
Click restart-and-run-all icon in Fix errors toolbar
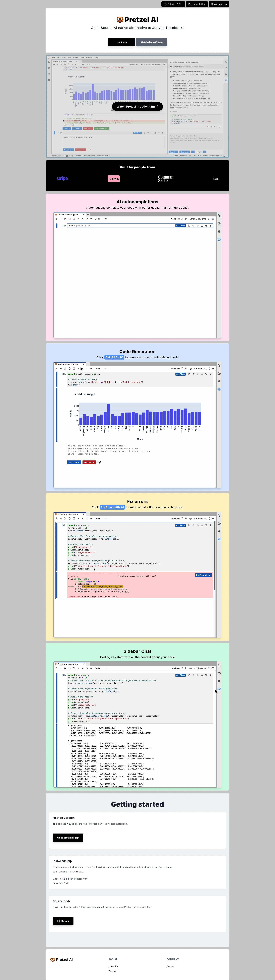(x=91, y=518)
